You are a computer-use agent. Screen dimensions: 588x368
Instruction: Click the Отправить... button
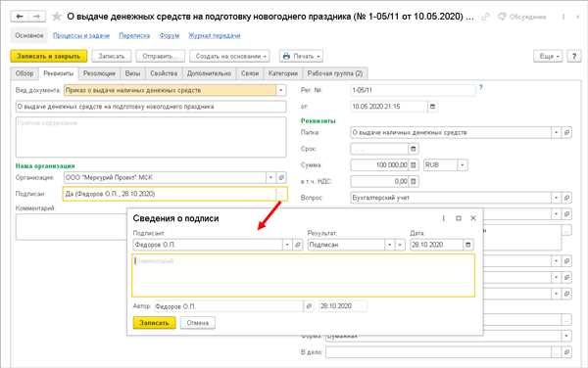pyautogui.click(x=160, y=56)
